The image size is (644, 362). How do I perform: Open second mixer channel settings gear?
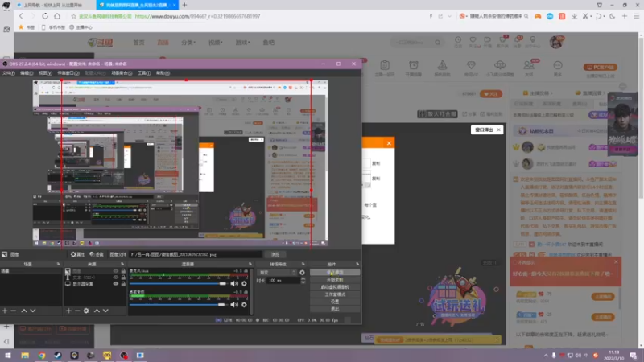coord(245,305)
